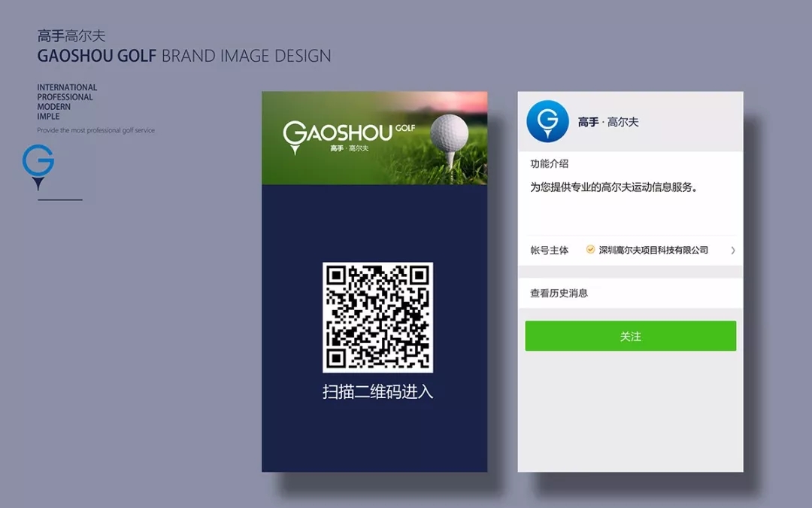This screenshot has width=812, height=508.
Task: Open the company 深圳高尔夫项目科技有限公司
Action: (x=653, y=251)
